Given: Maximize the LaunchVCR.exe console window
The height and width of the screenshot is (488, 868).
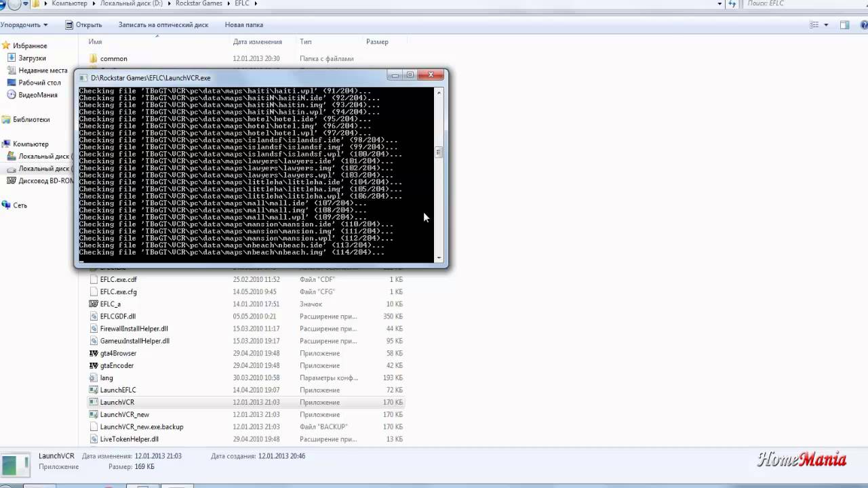Looking at the screenshot, I should tap(410, 75).
